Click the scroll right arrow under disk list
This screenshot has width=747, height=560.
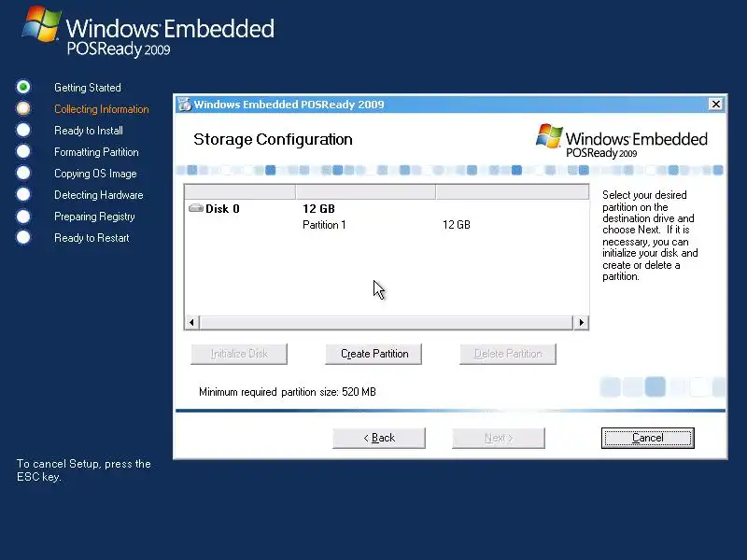point(581,322)
